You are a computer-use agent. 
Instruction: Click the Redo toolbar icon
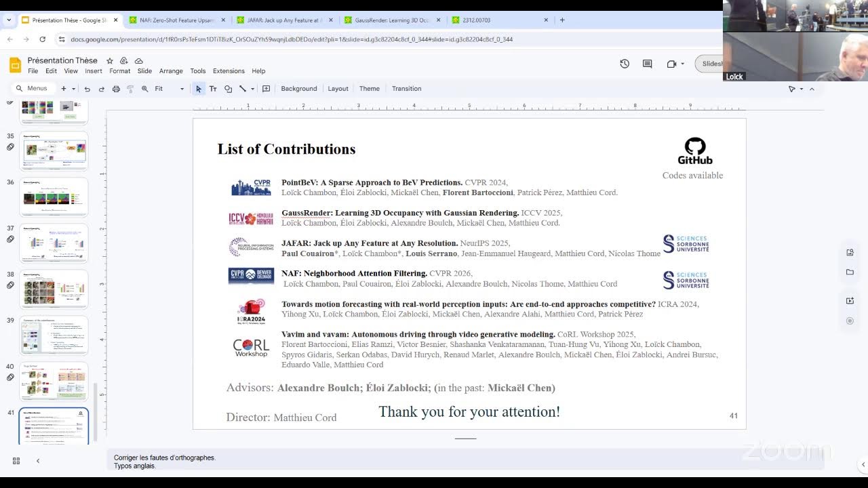[102, 89]
